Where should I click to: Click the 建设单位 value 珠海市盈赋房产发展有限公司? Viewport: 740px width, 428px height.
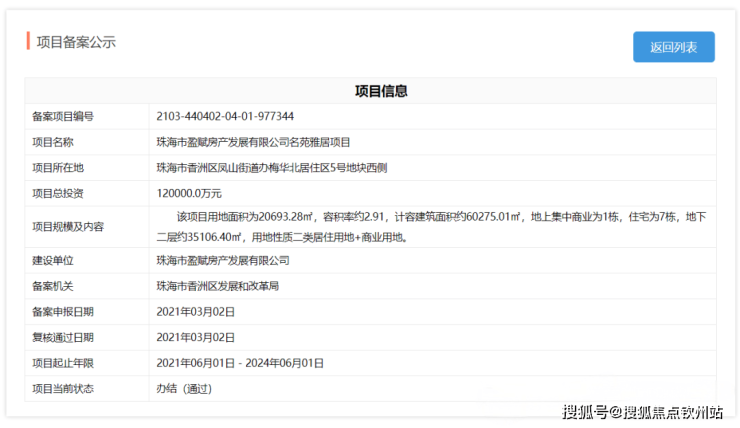point(223,260)
